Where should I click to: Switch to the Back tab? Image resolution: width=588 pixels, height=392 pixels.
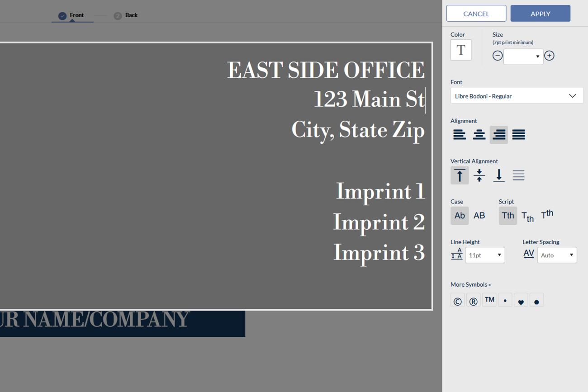click(126, 15)
